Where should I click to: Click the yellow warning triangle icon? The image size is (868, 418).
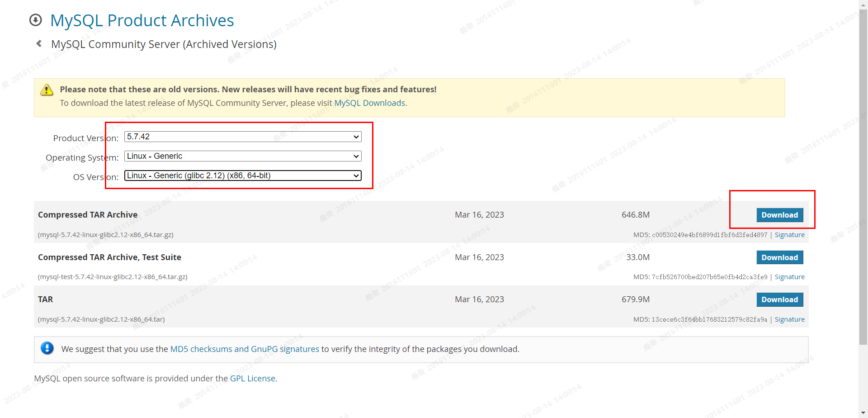(47, 90)
